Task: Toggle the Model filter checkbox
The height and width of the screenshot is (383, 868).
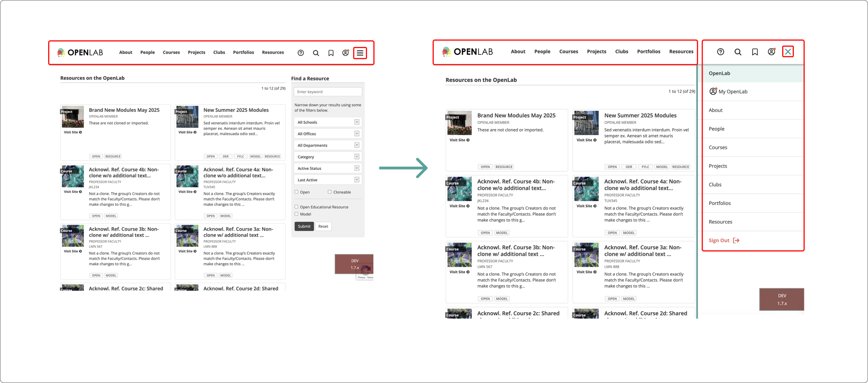Action: [296, 214]
